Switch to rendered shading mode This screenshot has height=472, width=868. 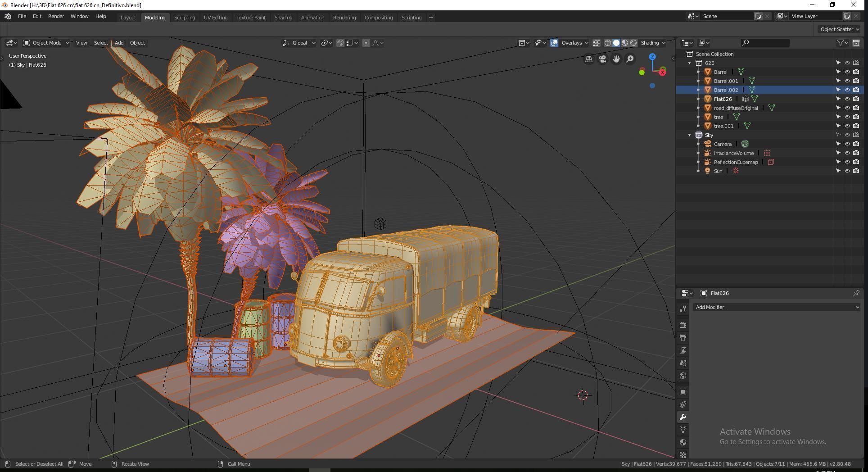tap(633, 43)
